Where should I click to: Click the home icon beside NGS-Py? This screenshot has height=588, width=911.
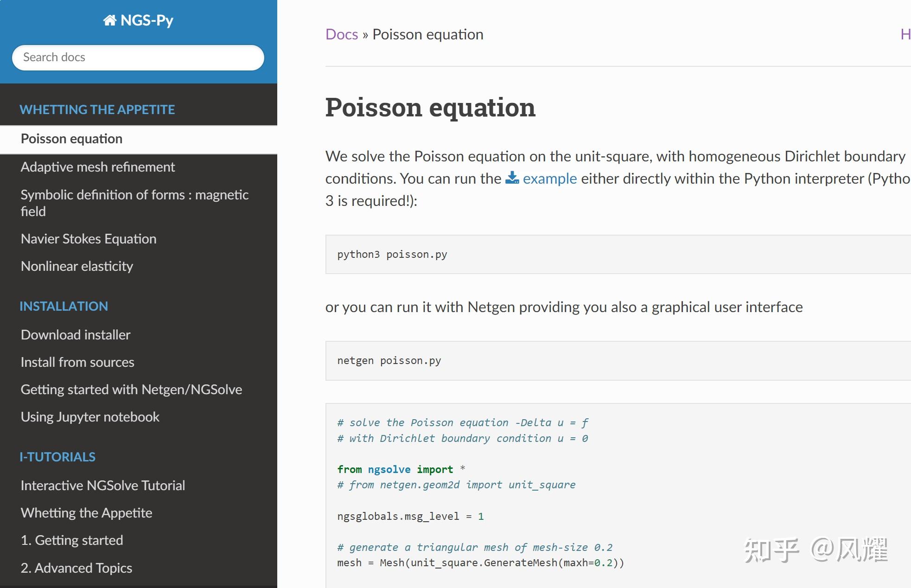pos(110,20)
